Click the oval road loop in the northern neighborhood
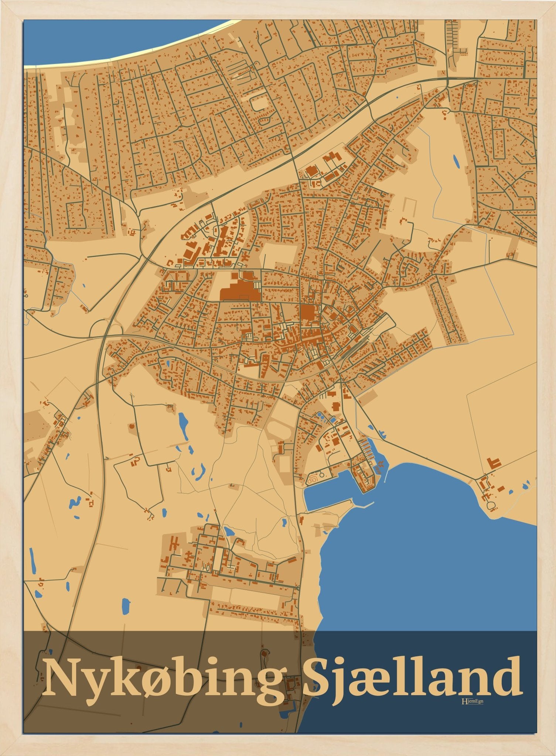Image resolution: width=556 pixels, height=756 pixels. (x=260, y=103)
